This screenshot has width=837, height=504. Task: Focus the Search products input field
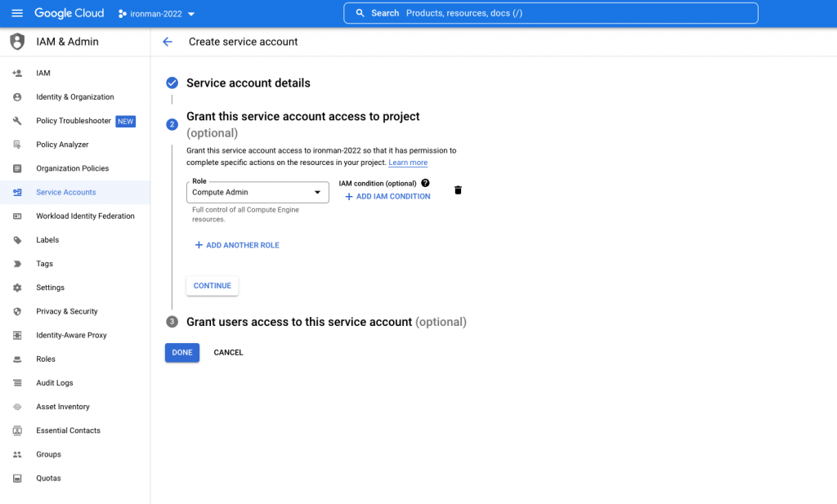(550, 13)
